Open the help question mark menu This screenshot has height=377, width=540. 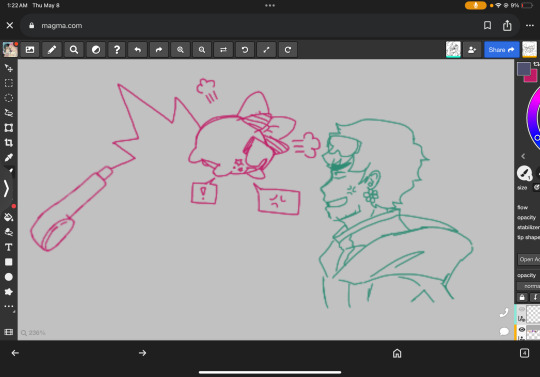tap(117, 50)
